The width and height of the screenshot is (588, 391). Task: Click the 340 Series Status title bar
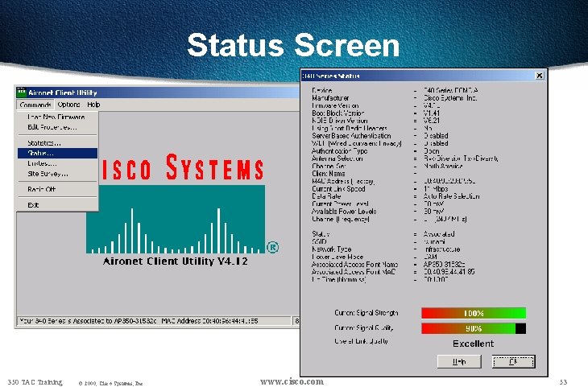tap(424, 76)
